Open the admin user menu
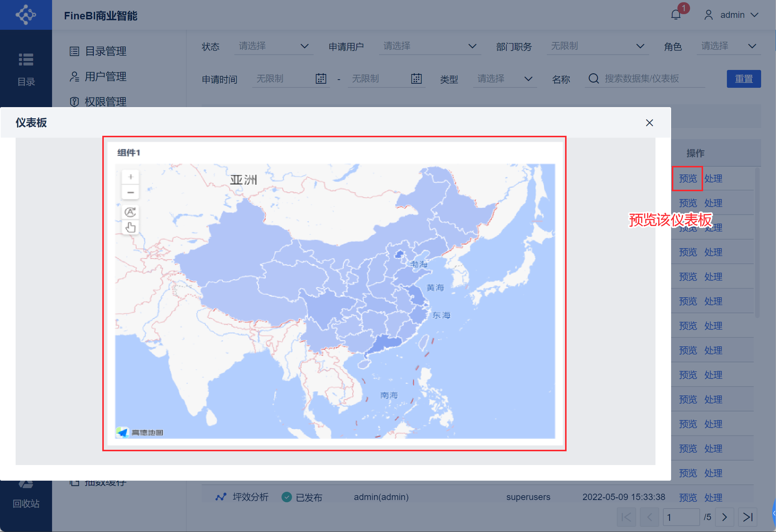The height and width of the screenshot is (532, 776). coord(732,15)
